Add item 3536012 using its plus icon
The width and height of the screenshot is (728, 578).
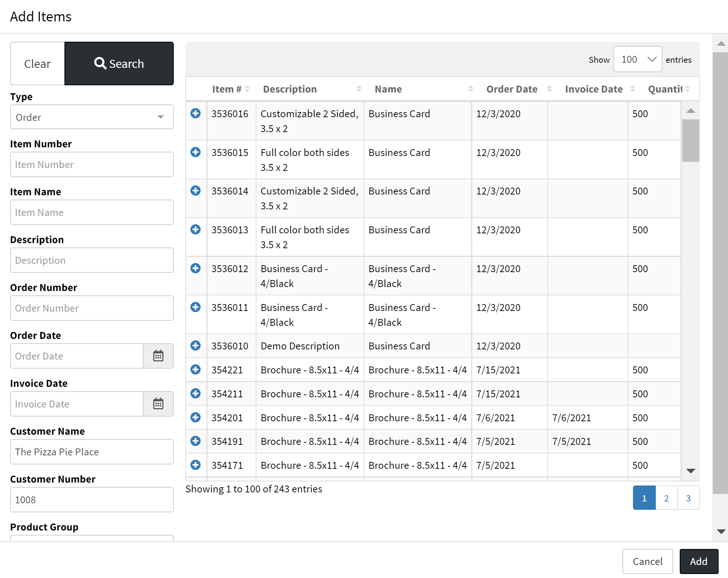pos(196,268)
